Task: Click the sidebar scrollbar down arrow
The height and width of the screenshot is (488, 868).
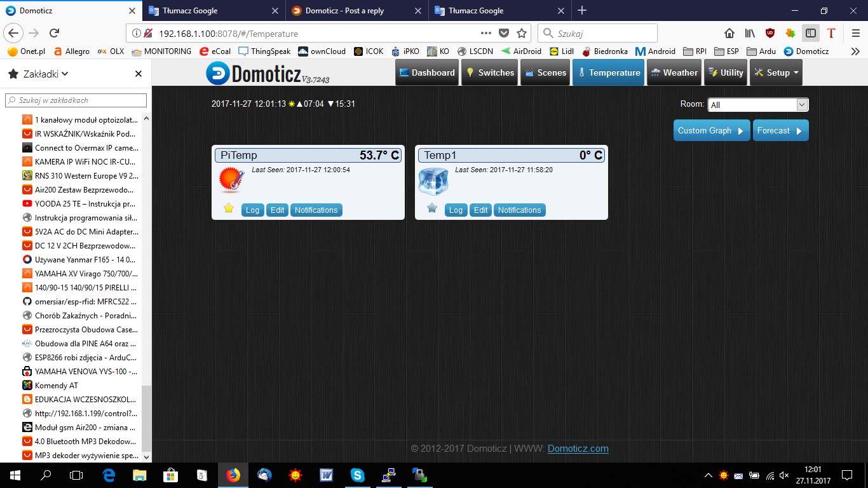Action: (x=147, y=456)
